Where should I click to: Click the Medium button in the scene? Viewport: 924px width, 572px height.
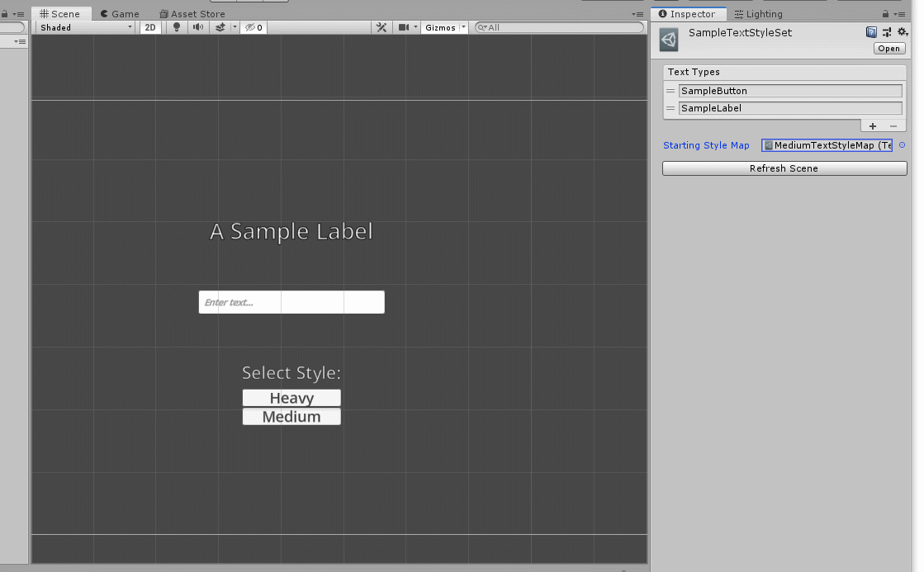(x=291, y=417)
